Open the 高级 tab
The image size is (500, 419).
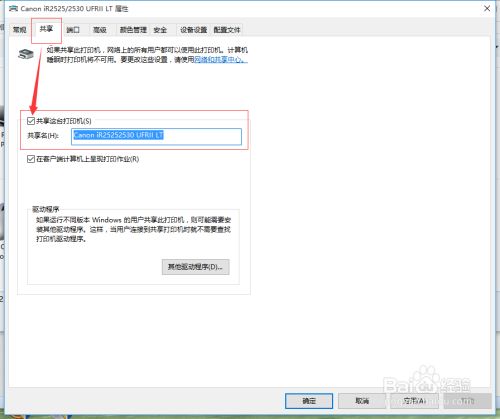pyautogui.click(x=100, y=30)
